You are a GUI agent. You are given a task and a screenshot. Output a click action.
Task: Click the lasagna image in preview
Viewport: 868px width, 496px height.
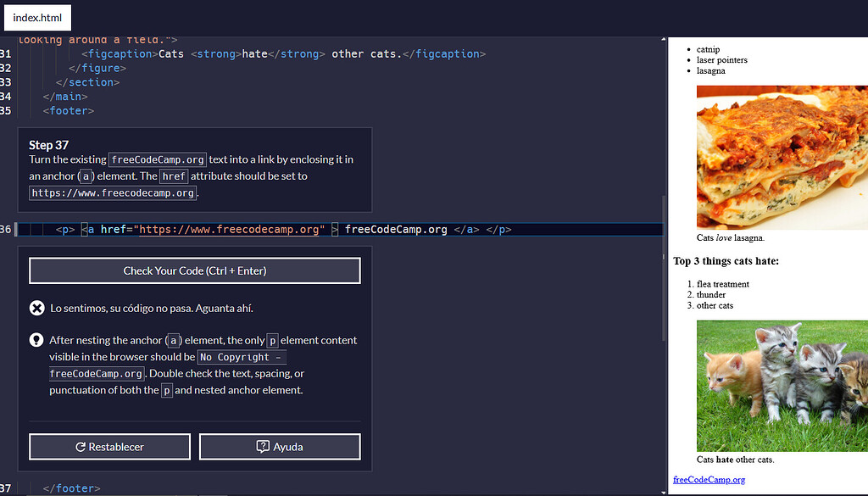coord(782,157)
